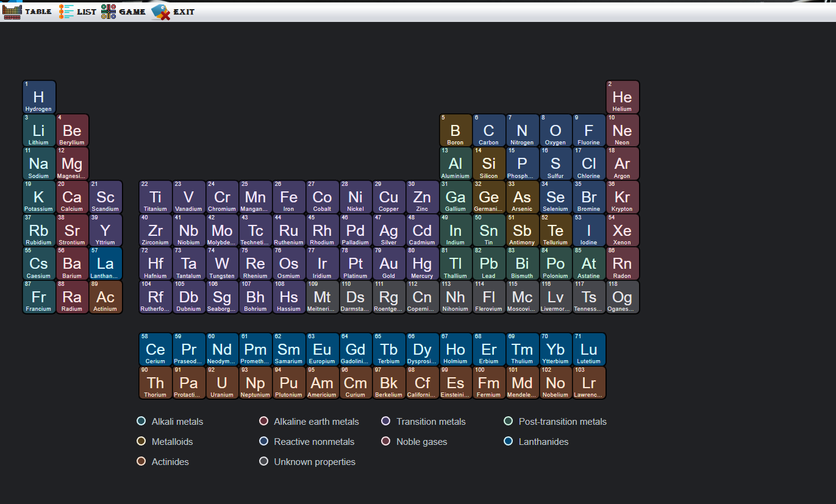Open the LIST menu entry
This screenshot has height=504, width=836.
point(82,11)
